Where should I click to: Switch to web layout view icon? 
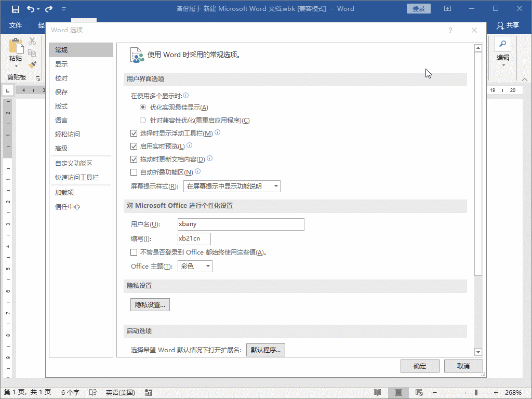pyautogui.click(x=419, y=393)
